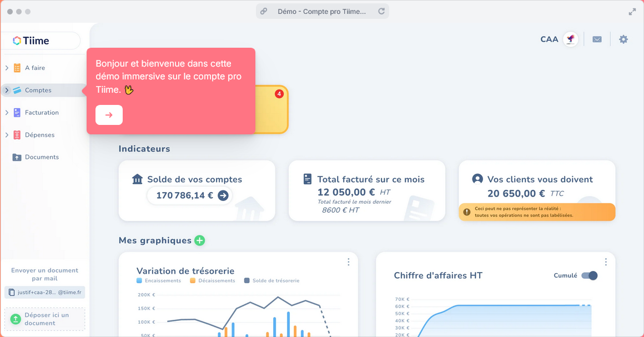Click the 20 650,00 € amount
The image size is (644, 337).
pyautogui.click(x=516, y=194)
